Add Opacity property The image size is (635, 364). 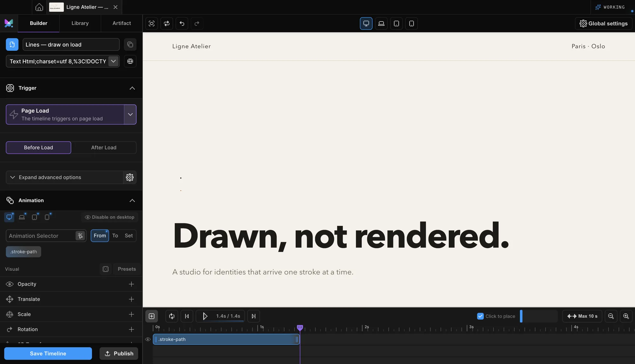click(x=131, y=284)
